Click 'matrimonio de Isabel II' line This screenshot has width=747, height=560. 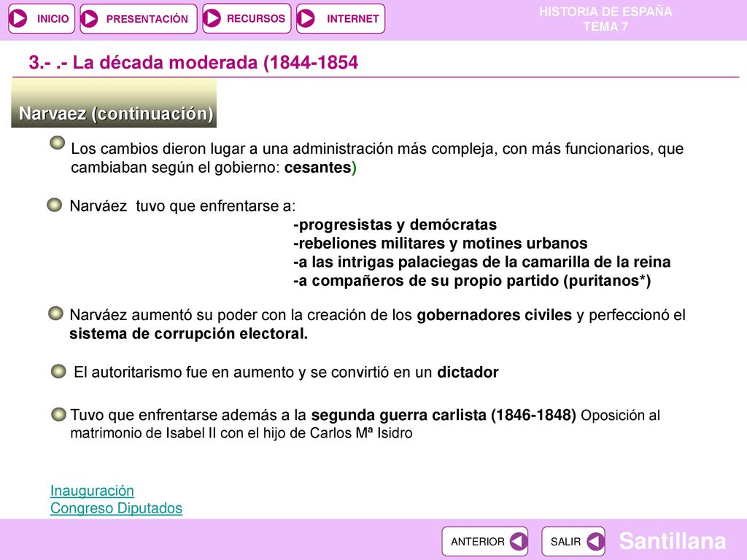[241, 433]
